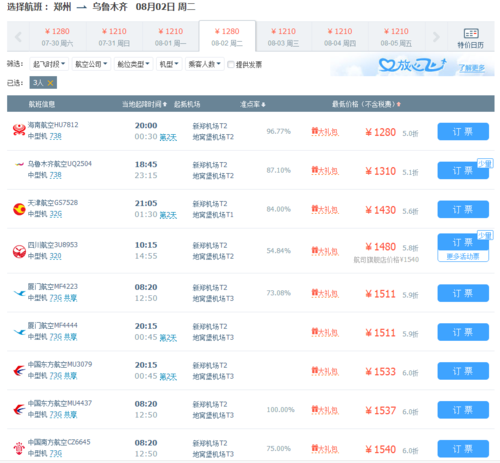Click the Hainan Airlines HU7812 logo
The image size is (500, 463).
(19, 130)
